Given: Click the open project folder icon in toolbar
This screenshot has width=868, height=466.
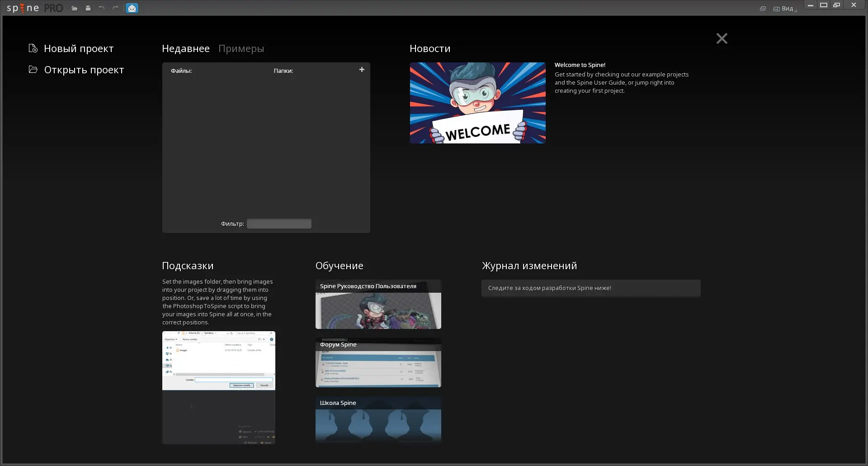Looking at the screenshot, I should 75,8.
